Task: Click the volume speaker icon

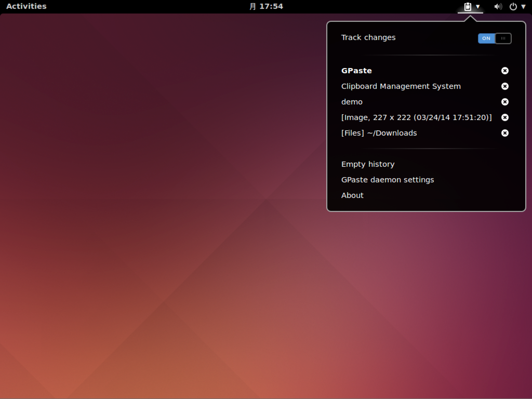Action: tap(498, 6)
